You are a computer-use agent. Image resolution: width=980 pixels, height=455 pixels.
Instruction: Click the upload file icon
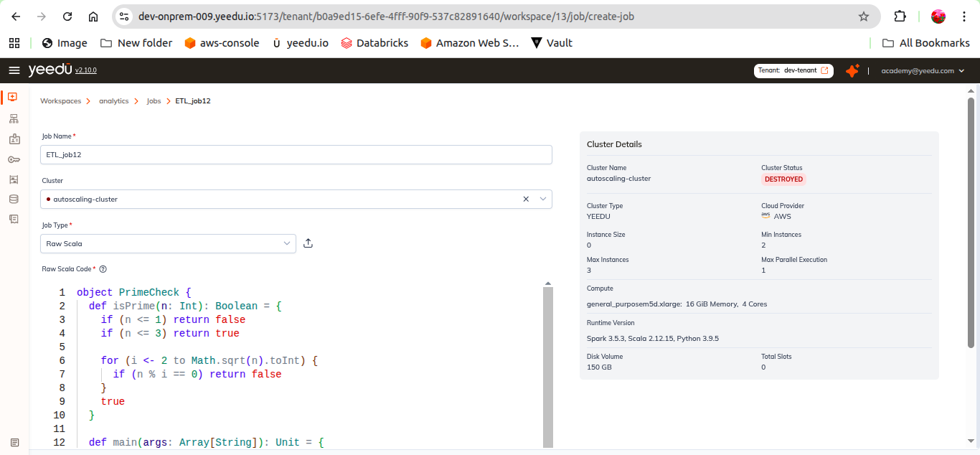pos(308,243)
